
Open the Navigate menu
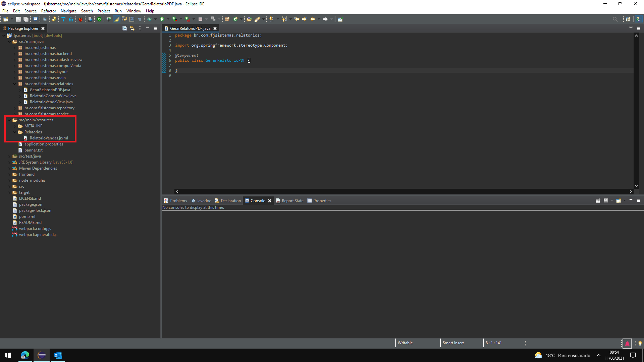click(x=68, y=11)
